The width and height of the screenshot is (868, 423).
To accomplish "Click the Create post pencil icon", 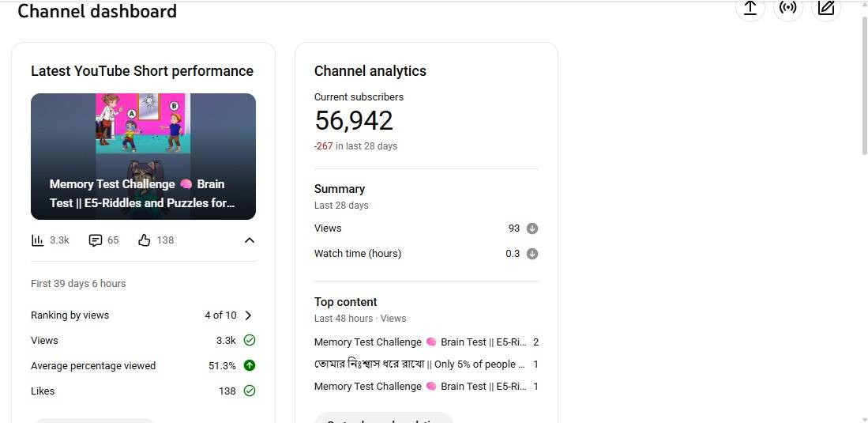I will coord(825,8).
